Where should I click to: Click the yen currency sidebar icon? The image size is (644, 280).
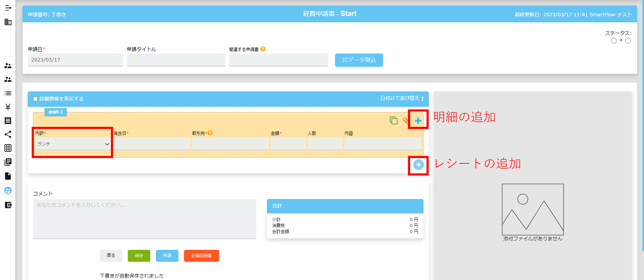coord(8,107)
